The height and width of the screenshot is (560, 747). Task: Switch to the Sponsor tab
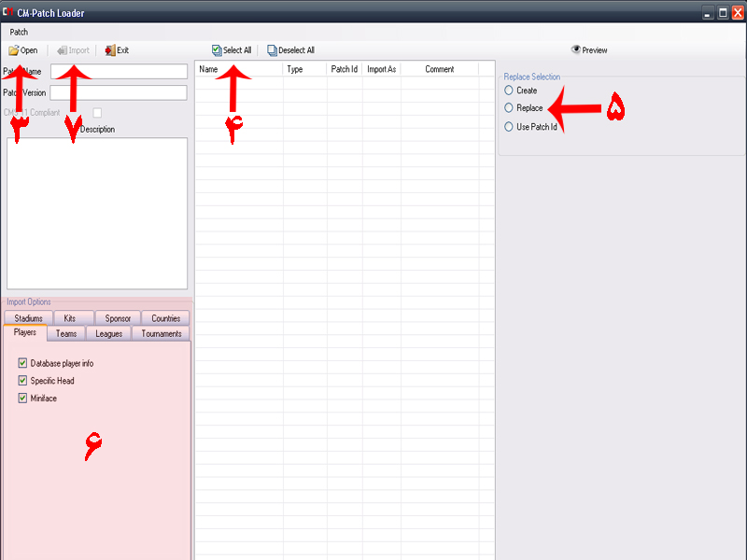(x=118, y=318)
